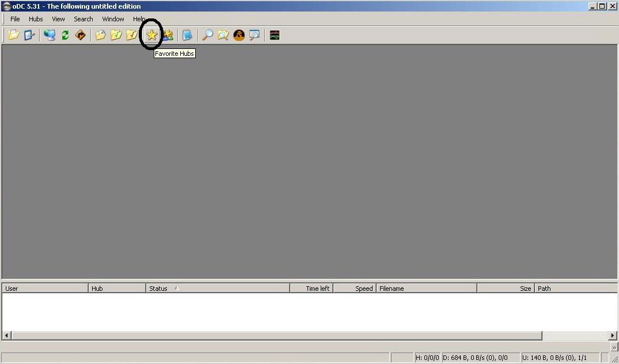Open the View menu
The width and height of the screenshot is (619, 364).
tap(58, 19)
